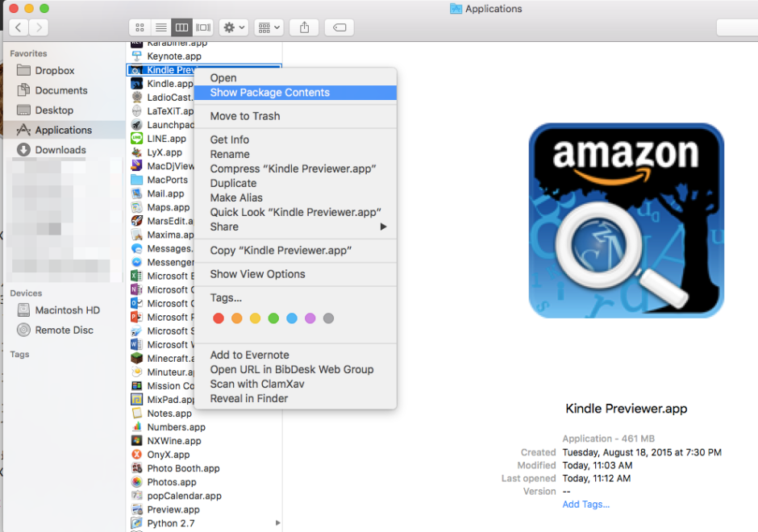Viewport: 758px width, 532px height.
Task: Select the Notes.app icon
Action: tap(137, 414)
